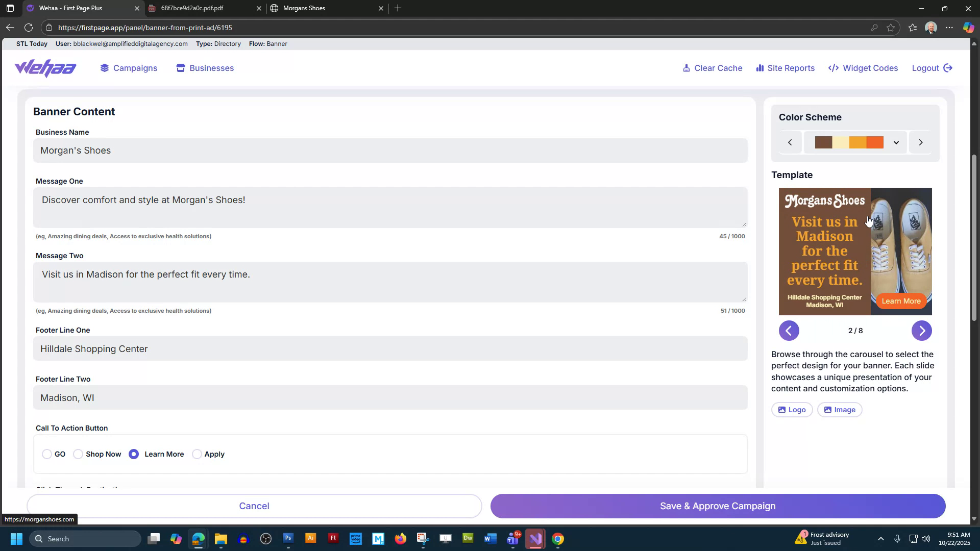
Task: Select the brown and orange color scheme
Action: 849,142
